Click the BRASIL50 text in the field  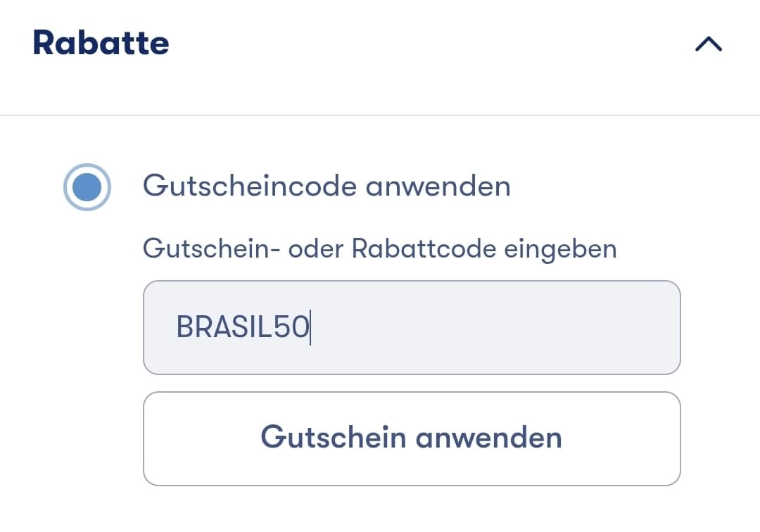[x=243, y=328]
